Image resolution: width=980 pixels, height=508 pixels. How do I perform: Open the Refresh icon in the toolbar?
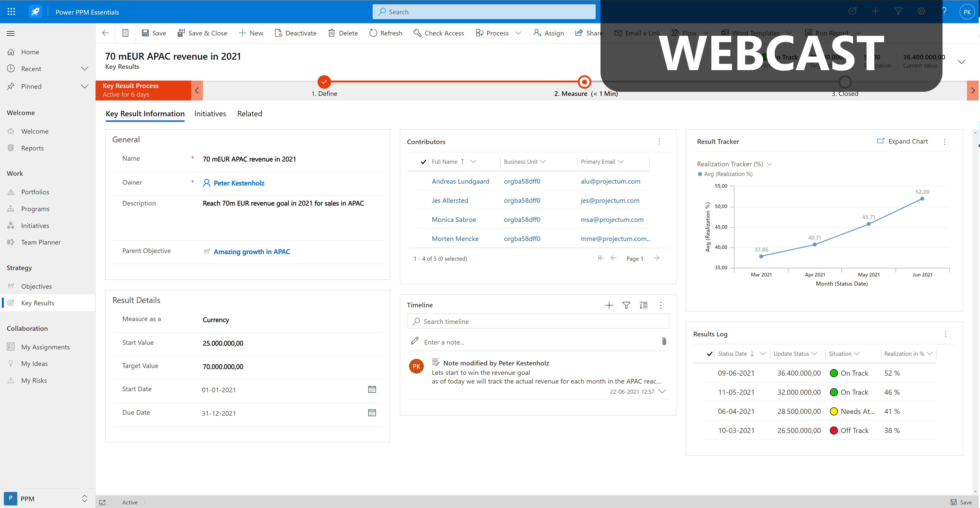click(x=374, y=33)
